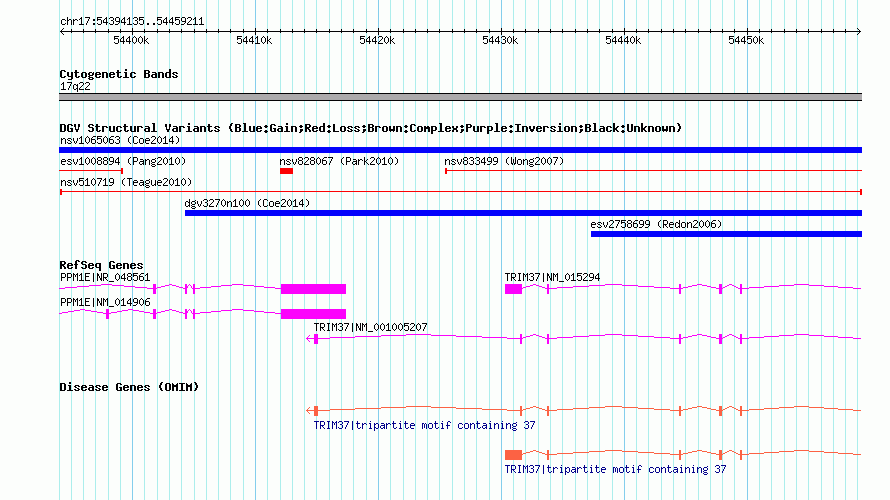Open variant nsv828067 (Park2010) label

coord(339,161)
